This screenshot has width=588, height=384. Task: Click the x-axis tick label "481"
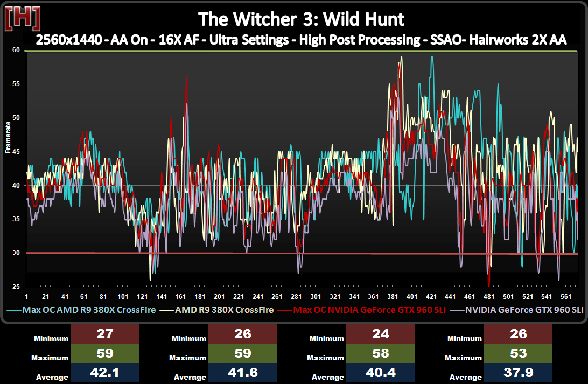click(489, 297)
